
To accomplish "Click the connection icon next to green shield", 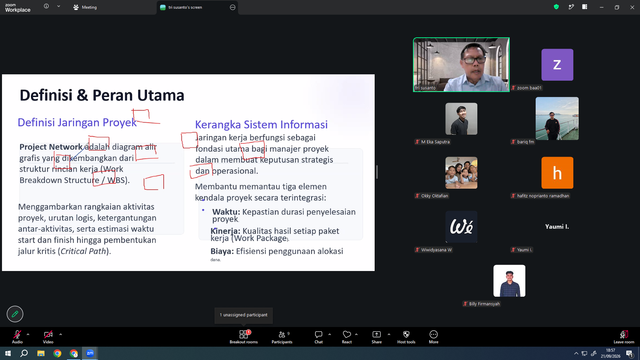I will click(571, 7).
